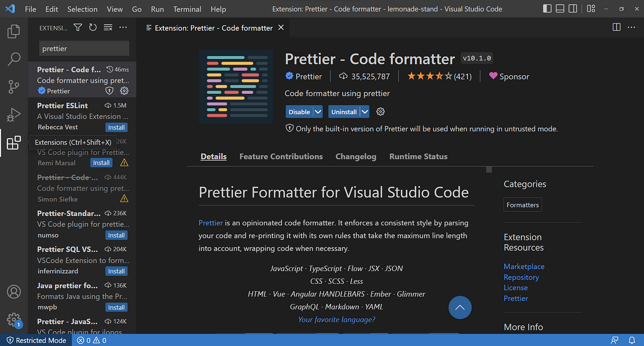Viewport: 644px width, 346px height.
Task: Open the Run and Debug view
Action: (14, 115)
